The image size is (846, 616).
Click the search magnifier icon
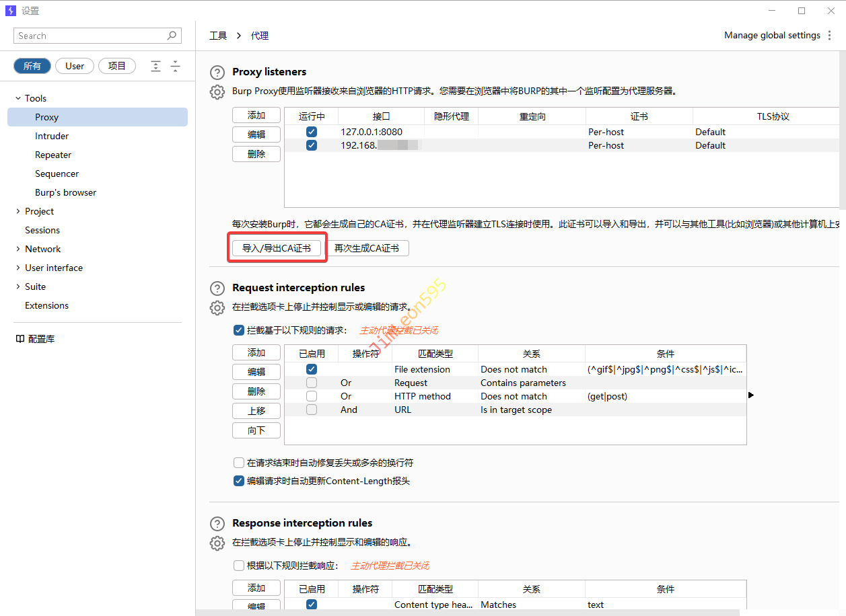pos(172,36)
